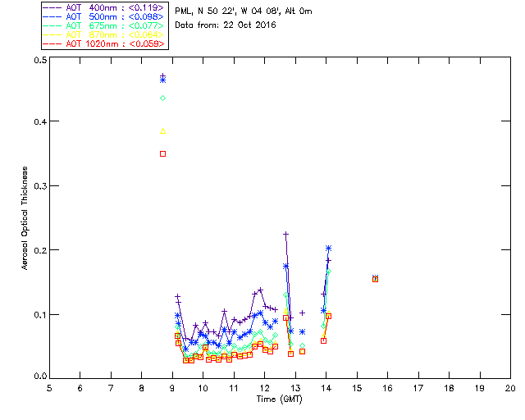This screenshot has width=525, height=420.
Task: Click the x-axis tick label 20
Action: click(510, 388)
